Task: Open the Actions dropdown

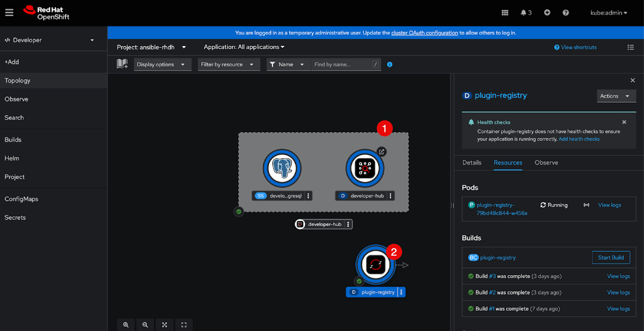Action: pos(616,96)
